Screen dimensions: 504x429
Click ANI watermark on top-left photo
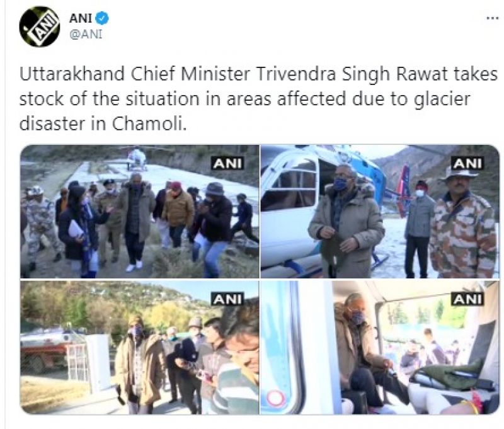pyautogui.click(x=227, y=163)
